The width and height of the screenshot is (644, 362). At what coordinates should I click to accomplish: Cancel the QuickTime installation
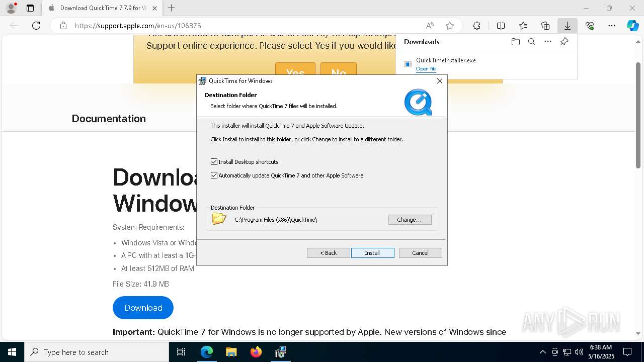(420, 253)
